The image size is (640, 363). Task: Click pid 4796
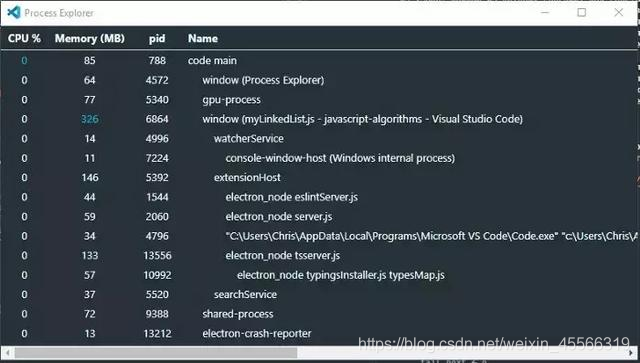[157, 236]
